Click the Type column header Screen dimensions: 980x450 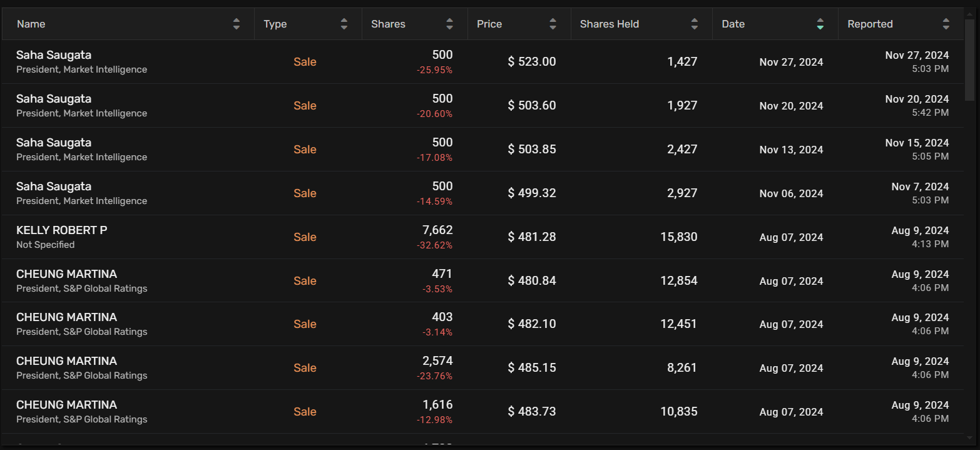tap(309, 24)
